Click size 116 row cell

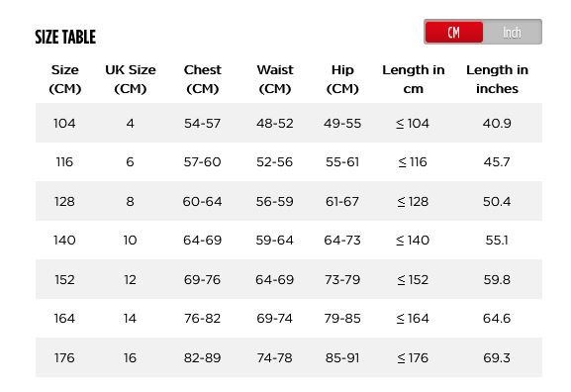[x=64, y=161]
